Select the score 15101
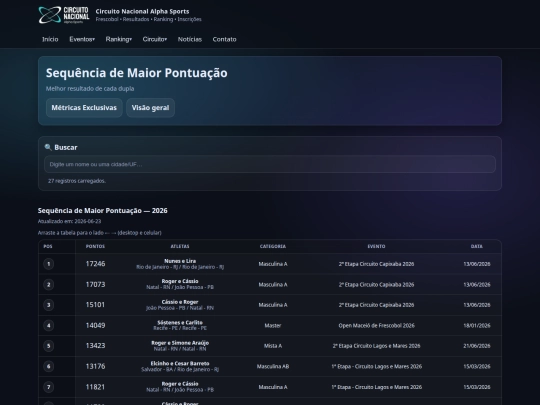The height and width of the screenshot is (405, 540). (x=95, y=305)
